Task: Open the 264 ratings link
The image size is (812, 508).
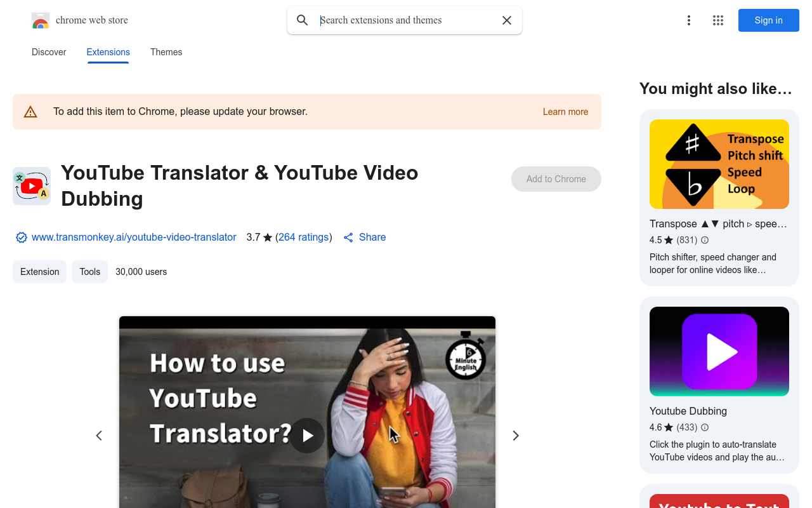Action: pyautogui.click(x=304, y=237)
